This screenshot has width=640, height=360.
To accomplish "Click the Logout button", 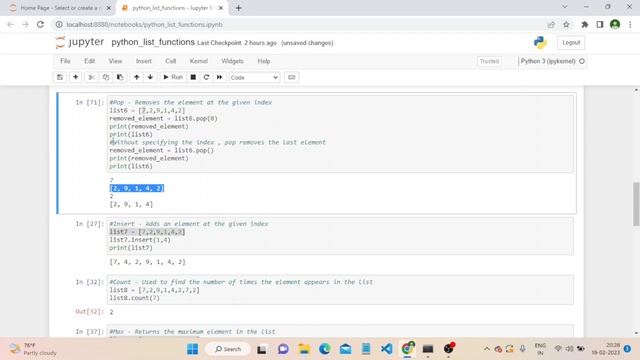I will (571, 42).
